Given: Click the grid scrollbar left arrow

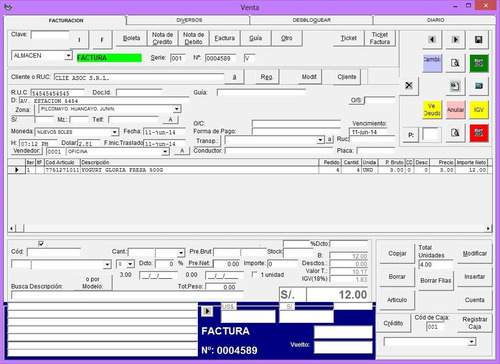Looking at the screenshot, I should tap(11, 228).
